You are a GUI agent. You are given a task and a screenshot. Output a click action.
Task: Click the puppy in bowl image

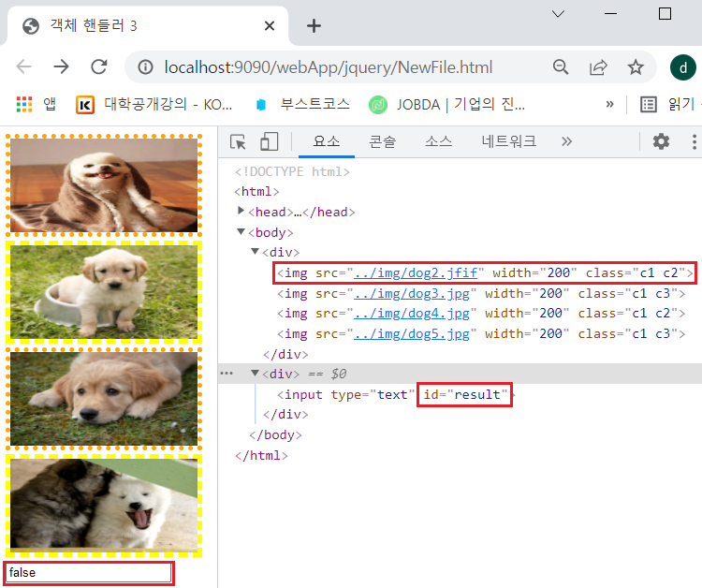pyautogui.click(x=104, y=292)
